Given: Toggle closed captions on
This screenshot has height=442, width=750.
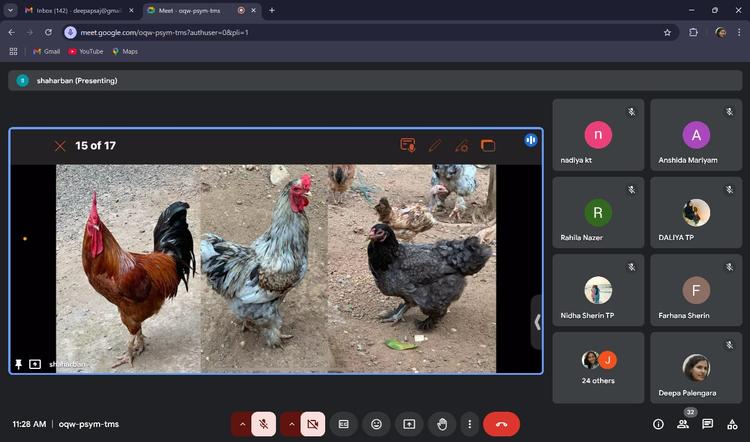Looking at the screenshot, I should coord(343,424).
